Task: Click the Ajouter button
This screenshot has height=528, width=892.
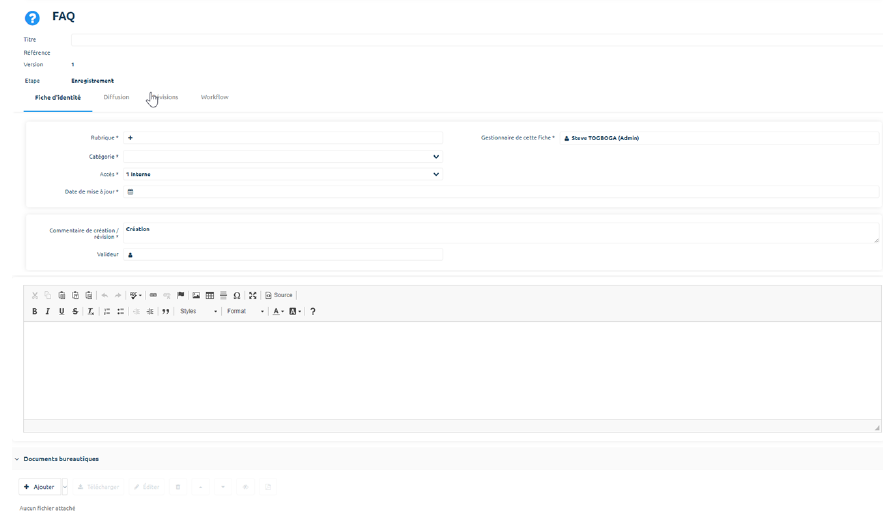Action: (x=39, y=487)
